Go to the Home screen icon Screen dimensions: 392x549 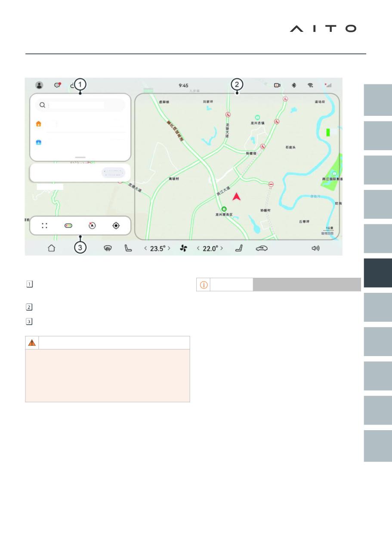[x=51, y=248]
